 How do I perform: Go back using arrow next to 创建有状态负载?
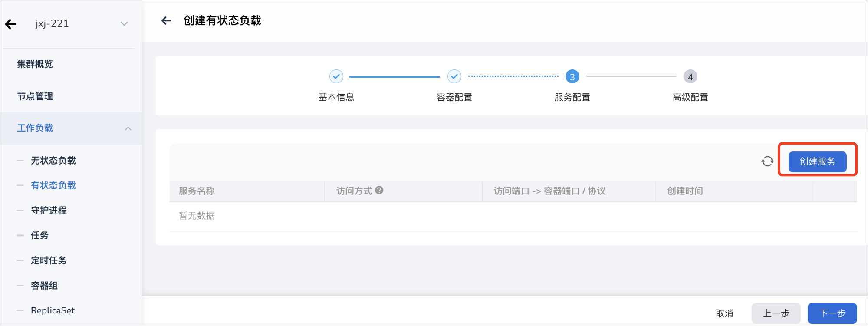click(x=166, y=20)
